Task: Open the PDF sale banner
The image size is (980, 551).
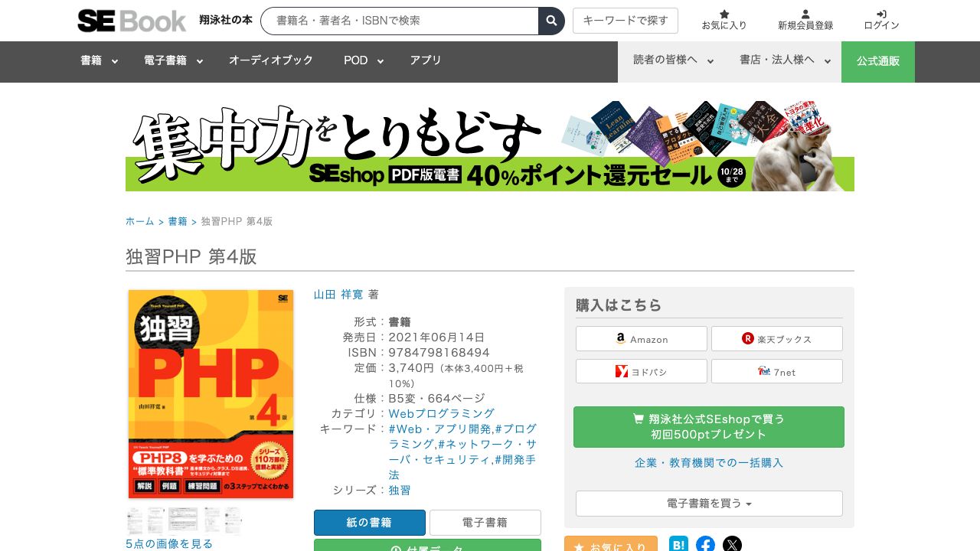Action: click(x=490, y=145)
